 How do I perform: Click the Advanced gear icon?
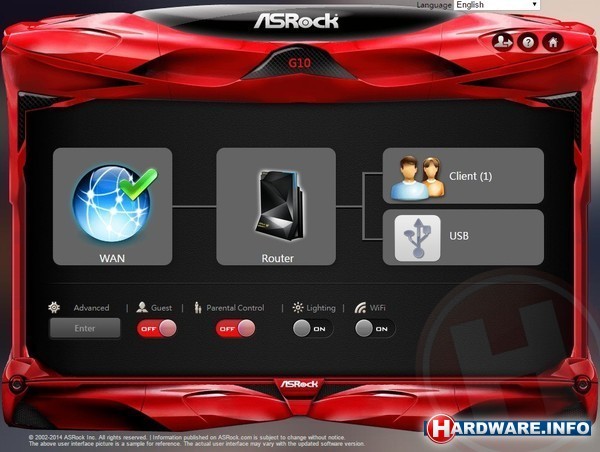click(x=54, y=307)
